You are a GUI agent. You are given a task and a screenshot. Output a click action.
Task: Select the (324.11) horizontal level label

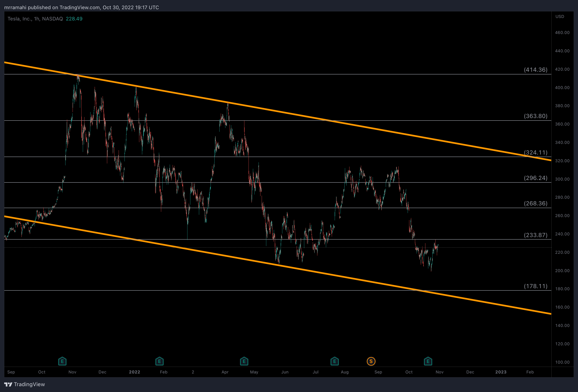pyautogui.click(x=535, y=152)
